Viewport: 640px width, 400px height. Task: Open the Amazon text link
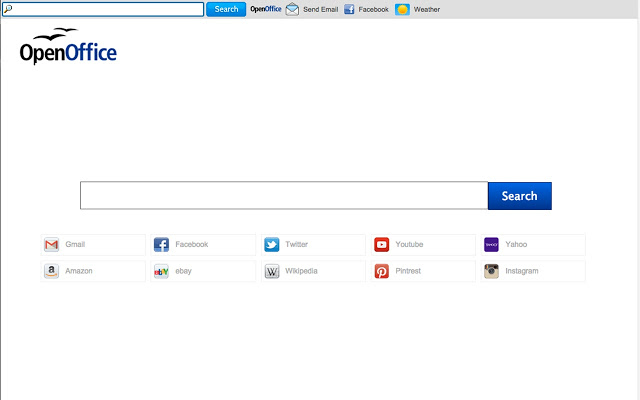click(x=79, y=271)
